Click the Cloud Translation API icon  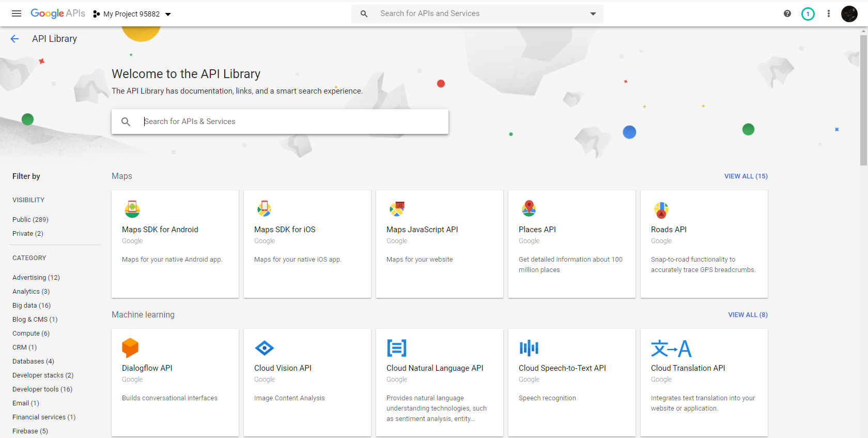(x=671, y=349)
